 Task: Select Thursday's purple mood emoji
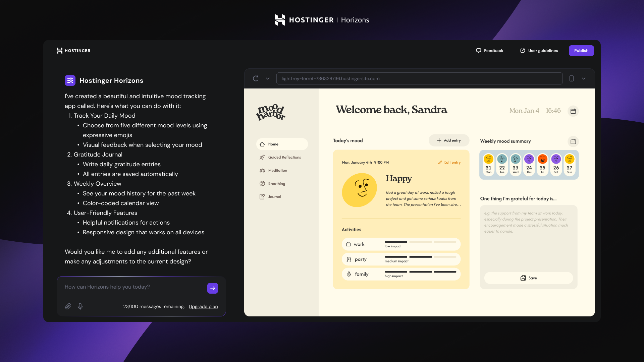[x=529, y=159]
